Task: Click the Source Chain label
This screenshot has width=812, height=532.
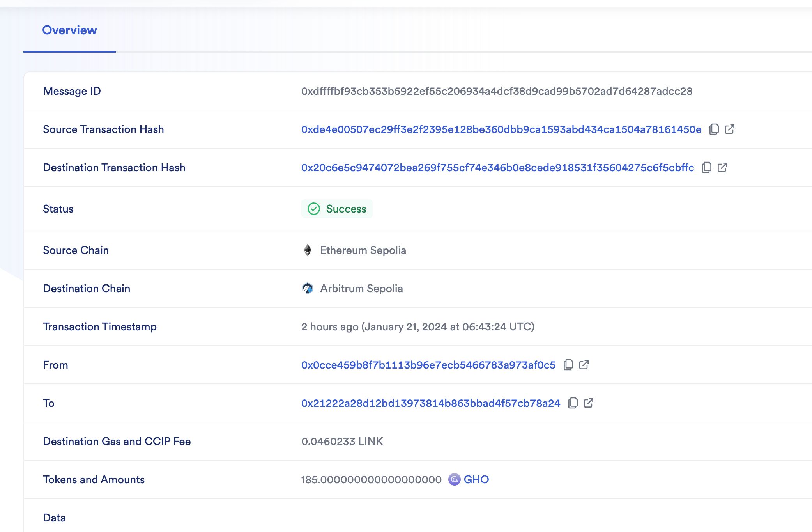Action: (x=76, y=250)
